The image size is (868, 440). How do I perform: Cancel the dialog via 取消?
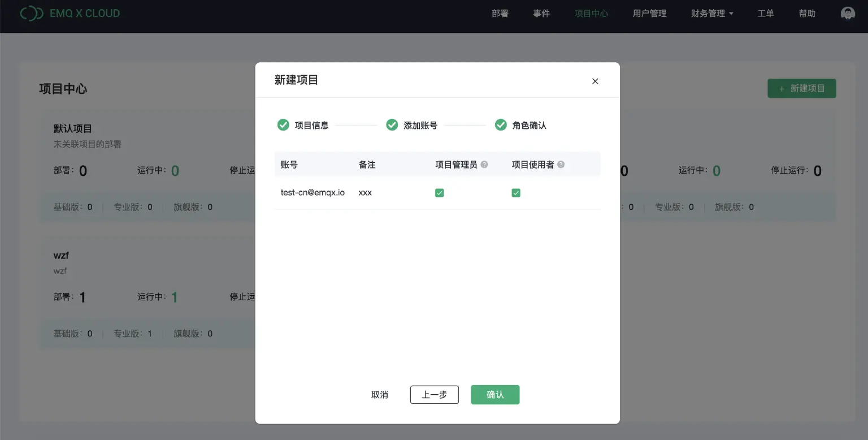pos(379,394)
